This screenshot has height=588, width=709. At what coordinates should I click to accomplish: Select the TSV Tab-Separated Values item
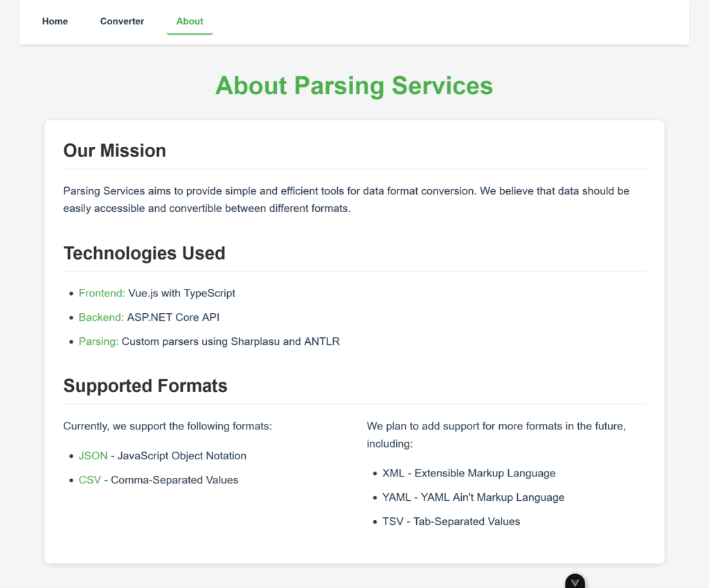[451, 522]
